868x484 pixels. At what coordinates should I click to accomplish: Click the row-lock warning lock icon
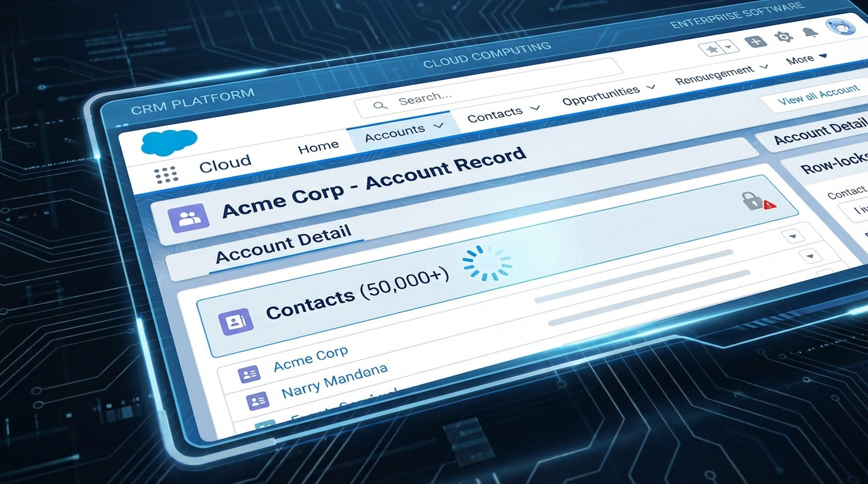tap(752, 201)
